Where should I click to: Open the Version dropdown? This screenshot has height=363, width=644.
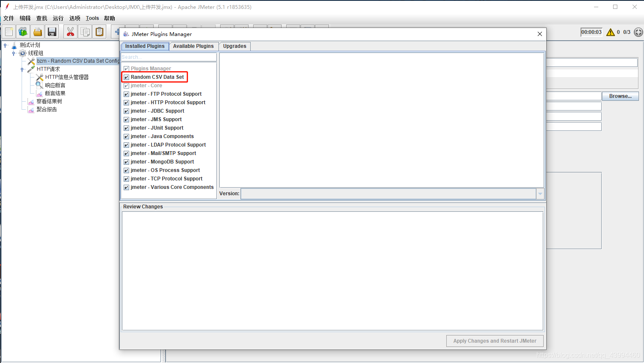(x=540, y=194)
